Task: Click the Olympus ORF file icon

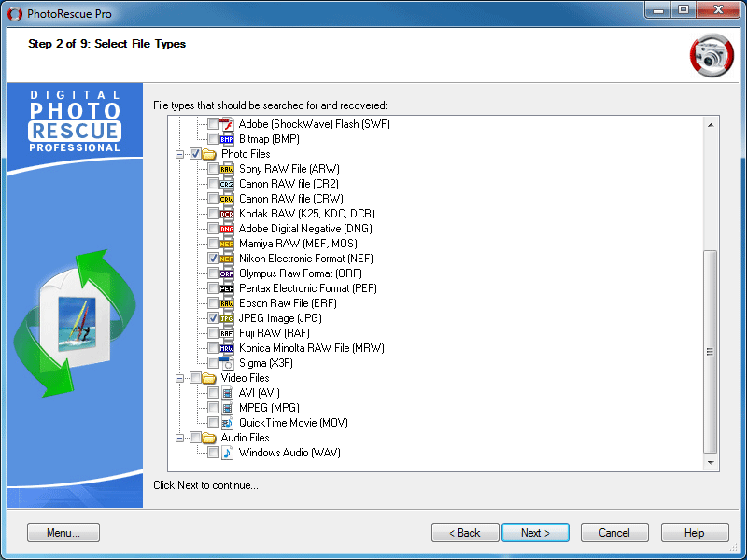Action: click(227, 273)
